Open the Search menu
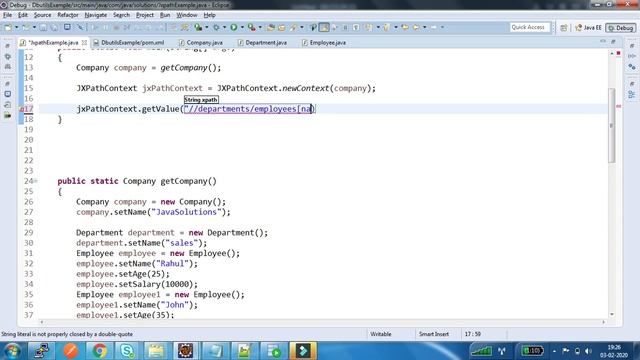Screen dimensions: 640x360 tap(121, 15)
